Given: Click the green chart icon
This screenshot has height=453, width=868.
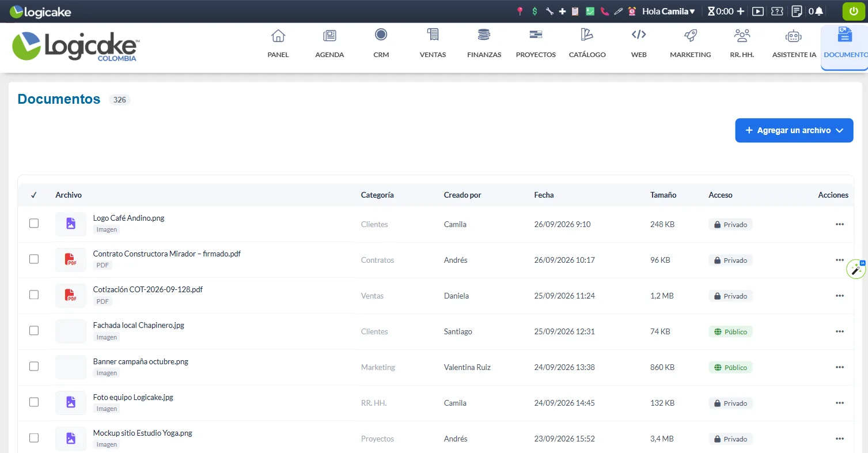Looking at the screenshot, I should pos(590,11).
